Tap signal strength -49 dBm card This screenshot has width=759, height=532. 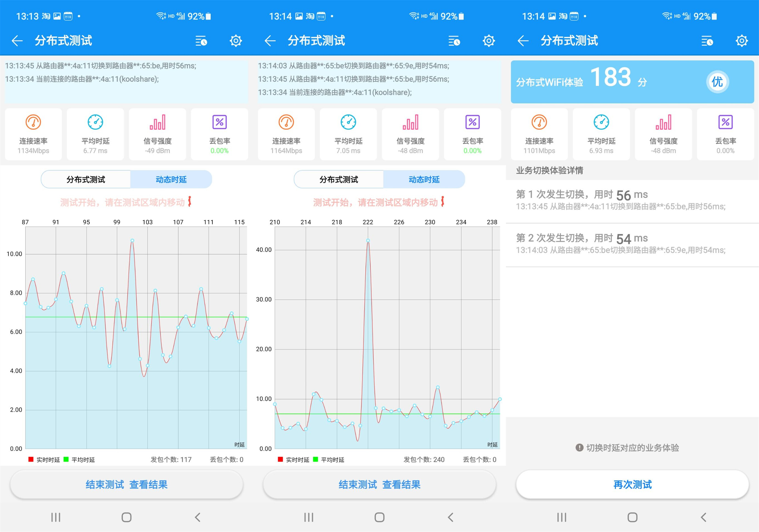point(157,134)
